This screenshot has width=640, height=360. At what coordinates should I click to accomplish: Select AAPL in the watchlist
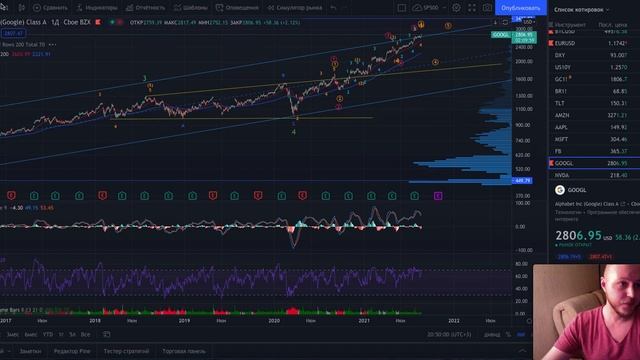coord(594,127)
